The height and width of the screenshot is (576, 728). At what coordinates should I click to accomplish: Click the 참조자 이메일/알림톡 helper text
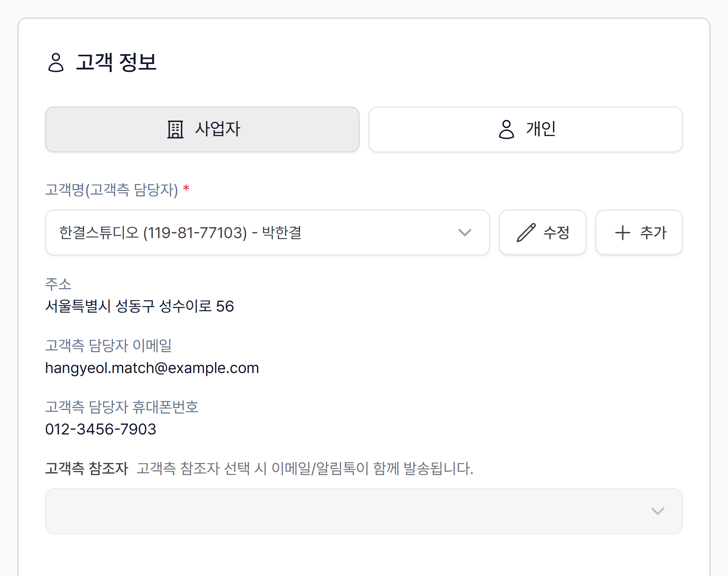click(305, 468)
